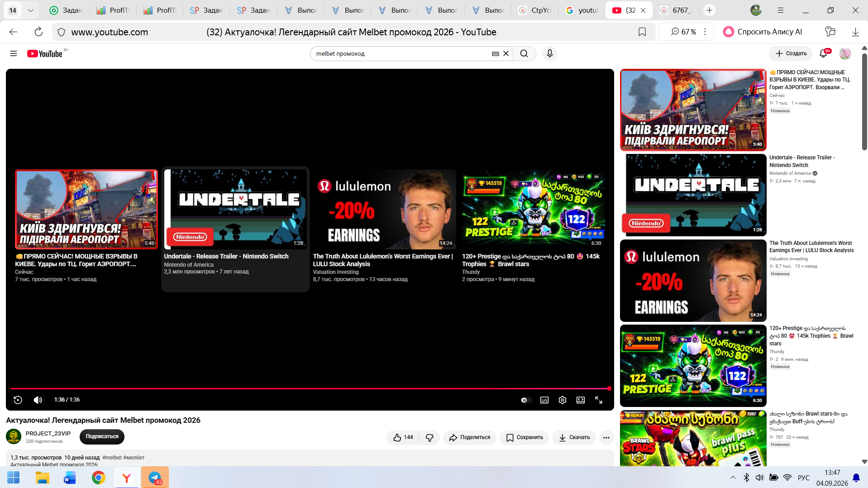Toggle the autoplay switch in player

click(x=525, y=400)
